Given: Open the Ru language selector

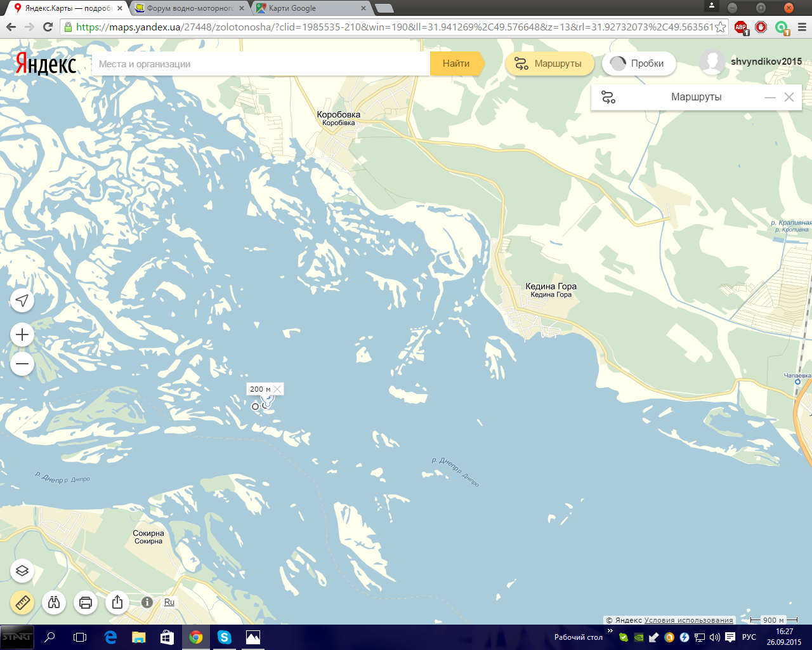Looking at the screenshot, I should tap(169, 602).
